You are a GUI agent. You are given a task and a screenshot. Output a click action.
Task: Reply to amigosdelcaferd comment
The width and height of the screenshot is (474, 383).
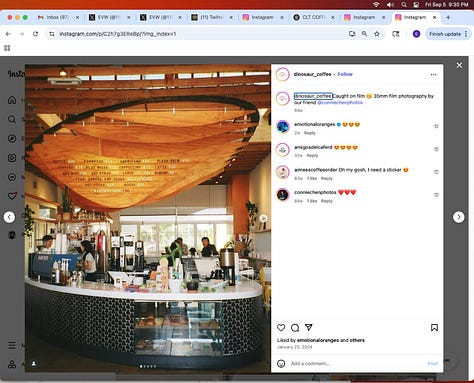pyautogui.click(x=312, y=155)
